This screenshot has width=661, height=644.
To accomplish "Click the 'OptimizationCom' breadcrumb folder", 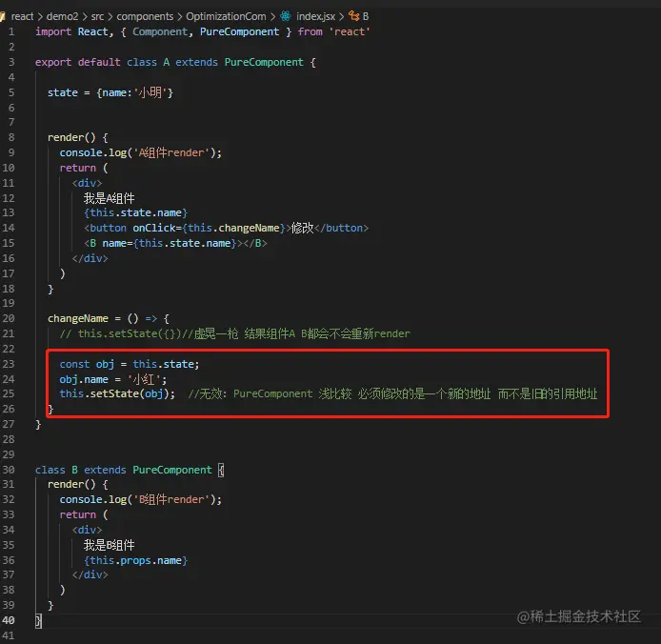I will 226,16.
